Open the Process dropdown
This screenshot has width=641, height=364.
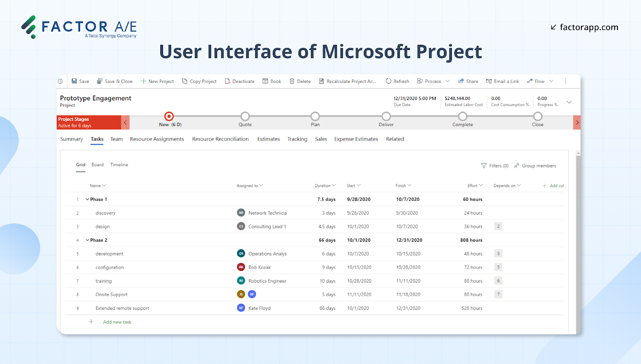447,81
